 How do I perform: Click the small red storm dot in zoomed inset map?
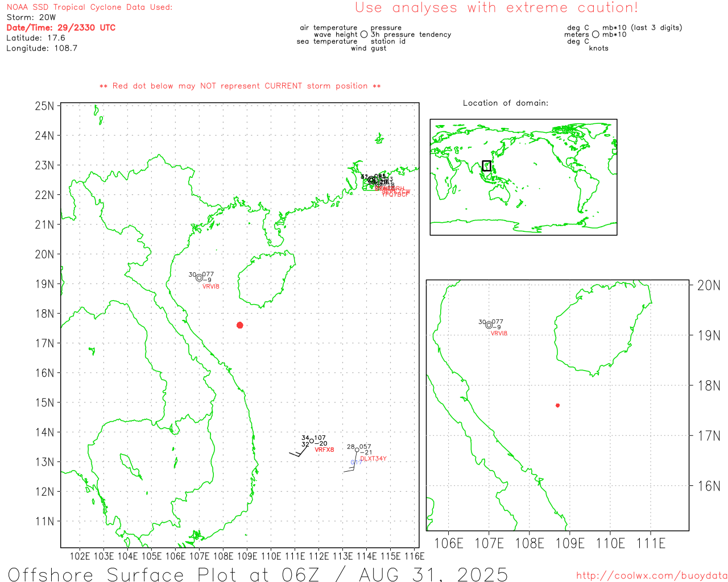click(558, 405)
